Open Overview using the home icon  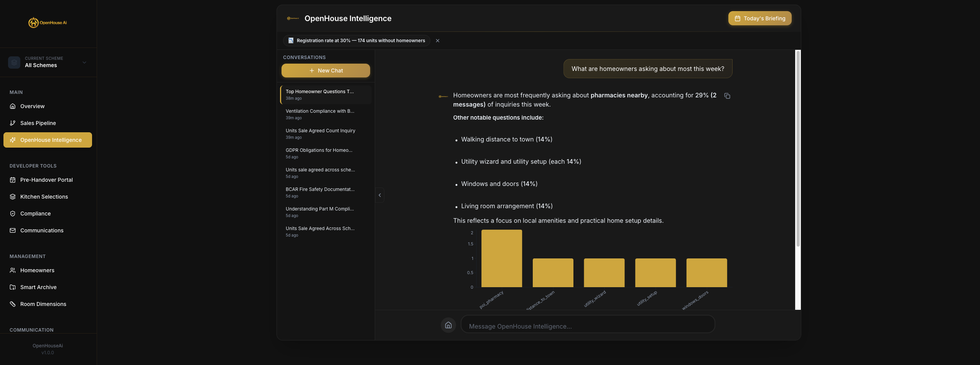(13, 106)
